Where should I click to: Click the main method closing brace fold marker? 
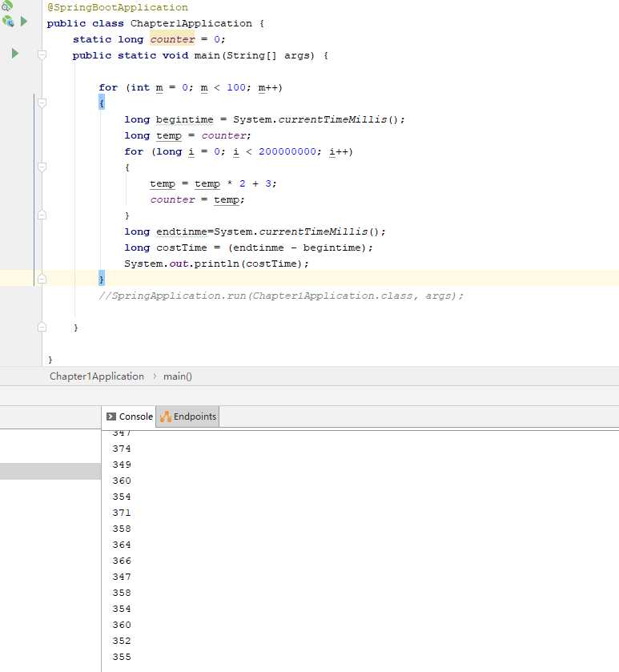(x=42, y=328)
